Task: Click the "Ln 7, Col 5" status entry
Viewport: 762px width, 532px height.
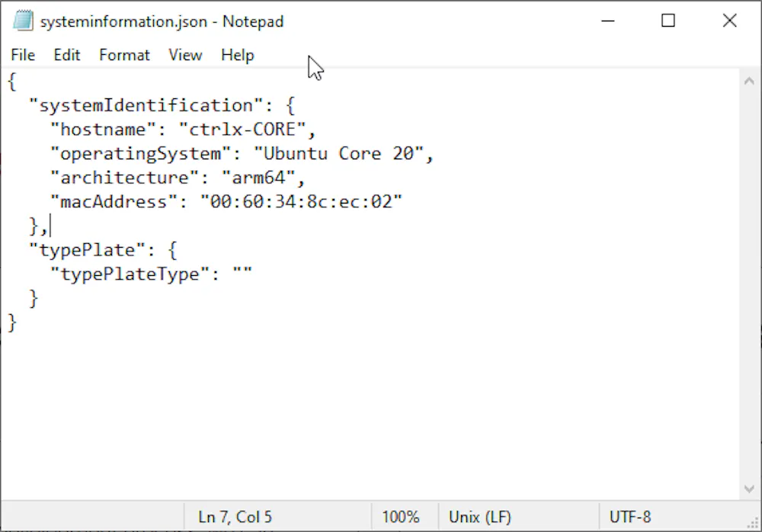Action: click(x=235, y=517)
